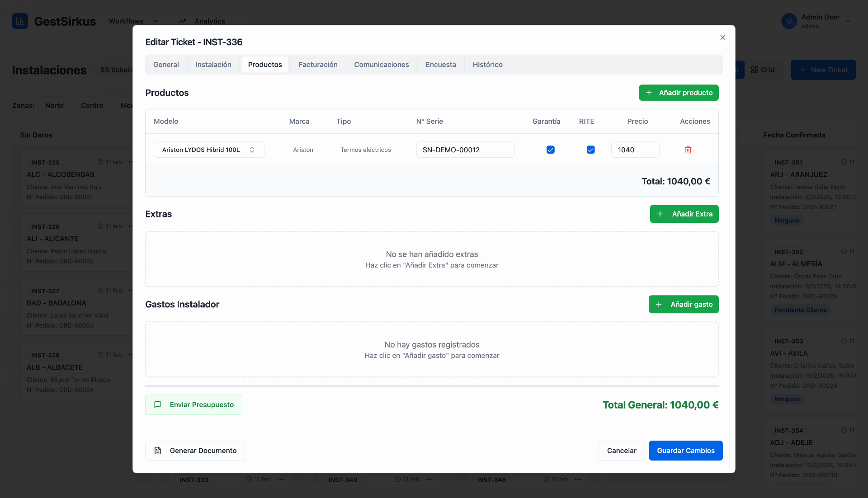This screenshot has width=868, height=498.
Task: Open the INST-326 ALICANTE card
Action: click(x=77, y=243)
